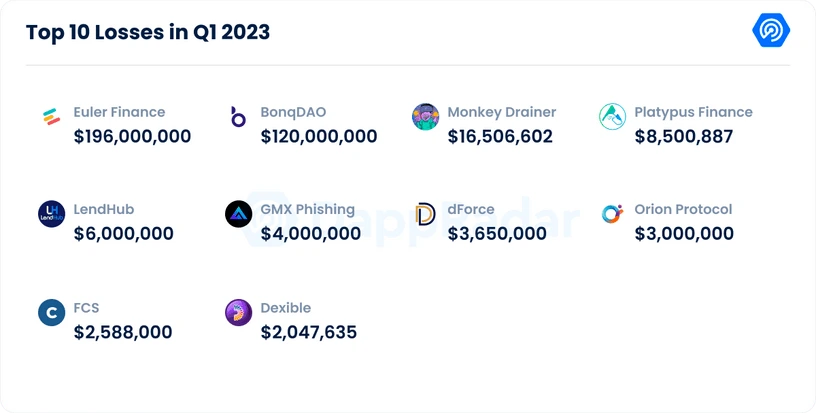Click the Euler Finance striped logo icon
This screenshot has height=413, width=816.
[x=52, y=117]
